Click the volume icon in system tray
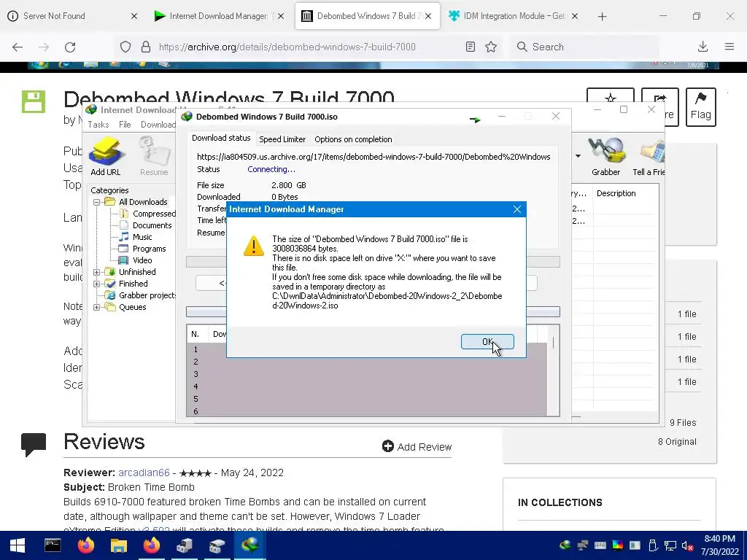 (687, 545)
